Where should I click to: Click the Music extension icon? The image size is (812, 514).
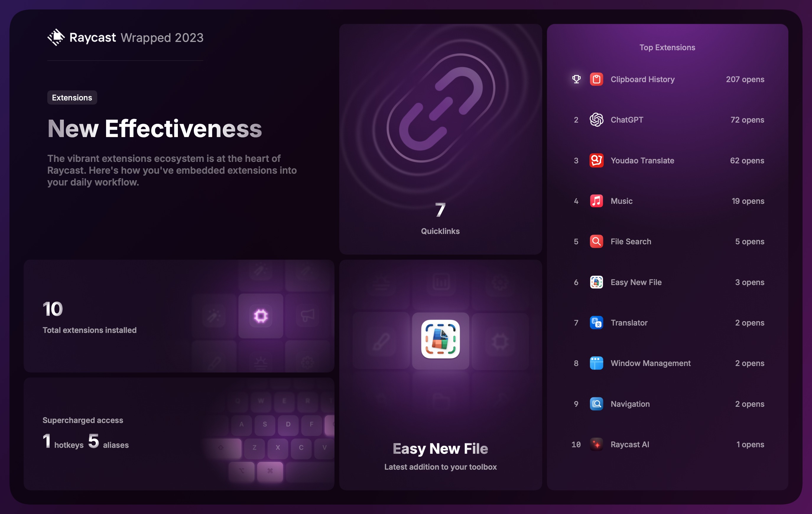[x=596, y=201]
